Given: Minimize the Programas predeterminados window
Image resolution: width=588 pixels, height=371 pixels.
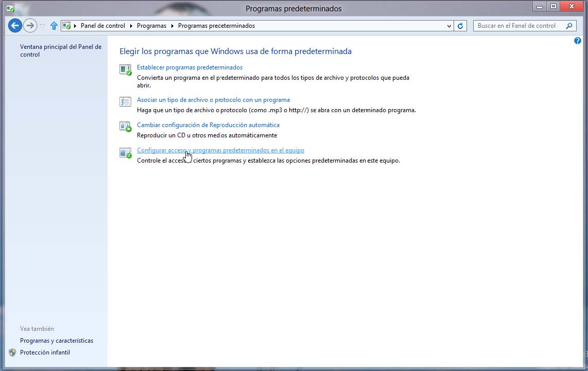Looking at the screenshot, I should tap(539, 6).
